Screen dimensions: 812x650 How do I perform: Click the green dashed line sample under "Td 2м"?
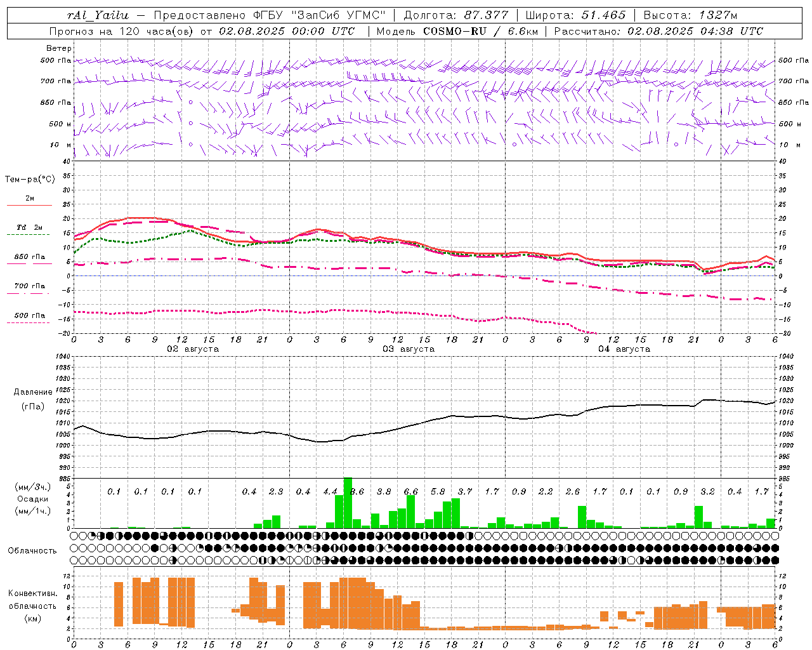pyautogui.click(x=29, y=235)
